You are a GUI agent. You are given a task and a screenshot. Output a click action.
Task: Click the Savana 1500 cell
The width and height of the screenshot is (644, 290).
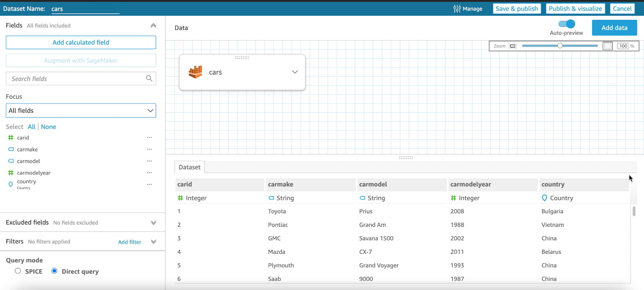[x=376, y=238]
